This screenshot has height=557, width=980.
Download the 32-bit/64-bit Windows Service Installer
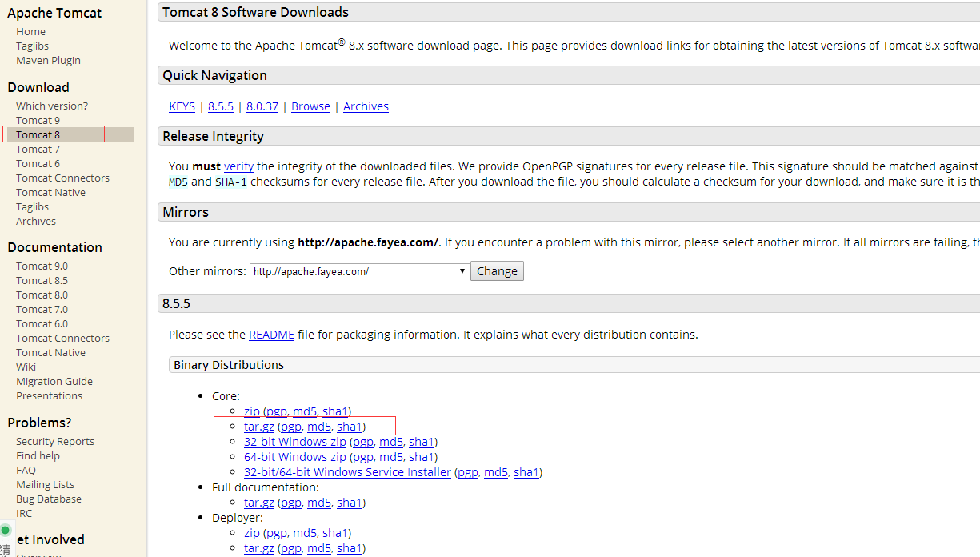pos(347,472)
